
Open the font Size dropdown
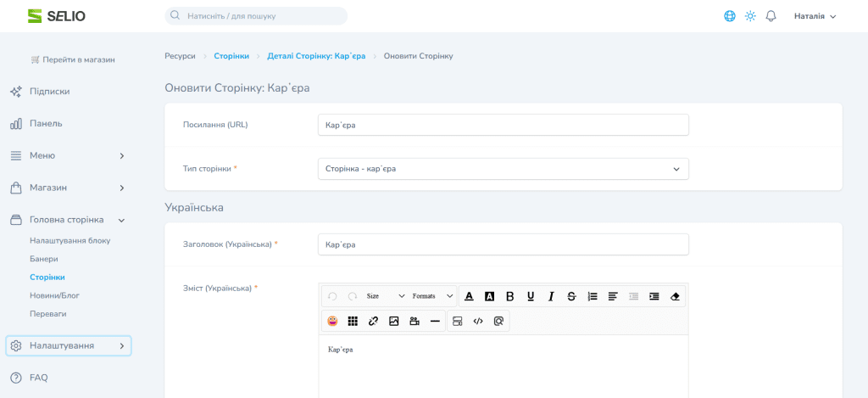[x=385, y=296]
